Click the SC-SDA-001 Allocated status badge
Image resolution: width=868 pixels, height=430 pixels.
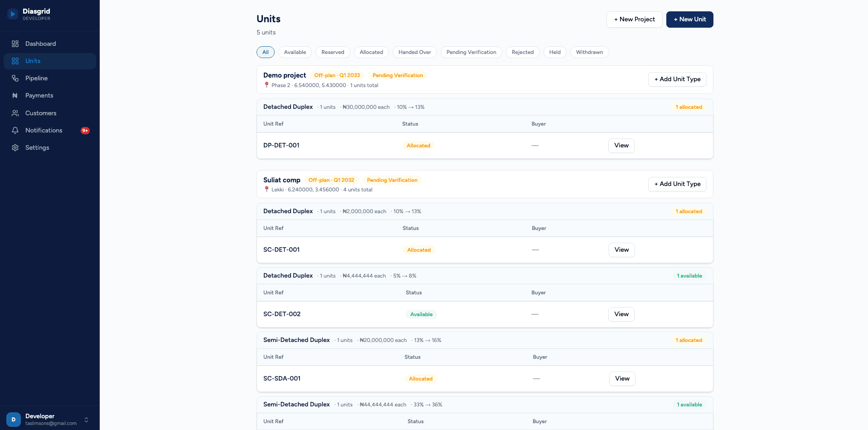click(x=421, y=379)
